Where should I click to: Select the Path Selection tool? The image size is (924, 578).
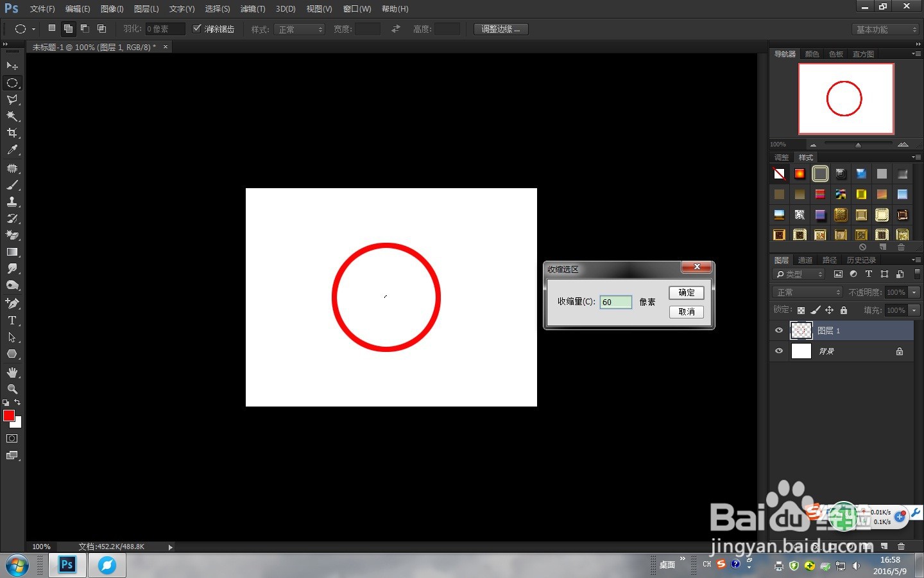point(12,337)
